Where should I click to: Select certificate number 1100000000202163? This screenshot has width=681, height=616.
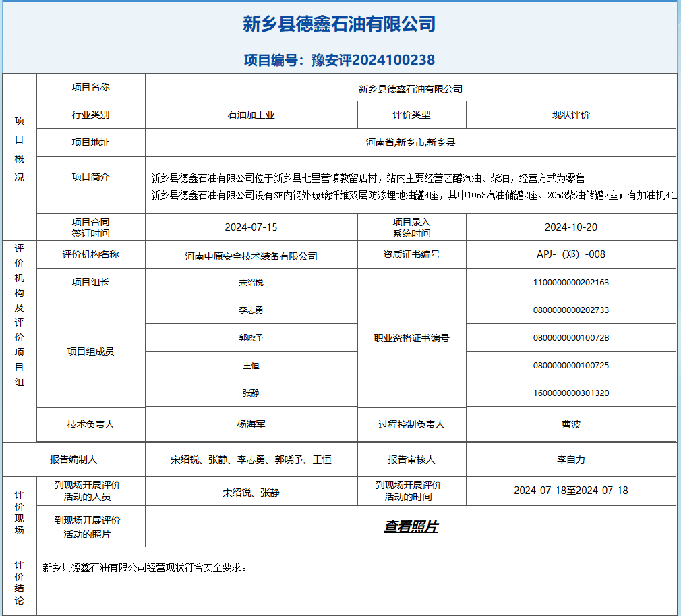[x=570, y=283]
